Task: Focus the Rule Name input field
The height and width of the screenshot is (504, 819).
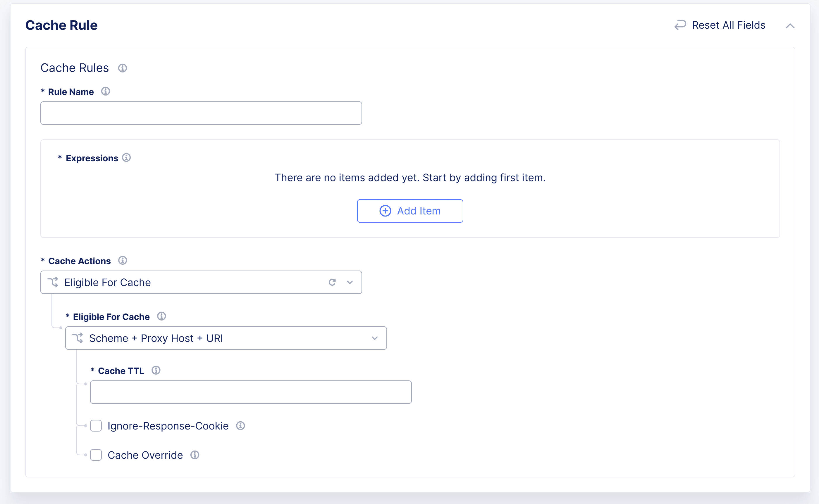Action: pos(201,113)
